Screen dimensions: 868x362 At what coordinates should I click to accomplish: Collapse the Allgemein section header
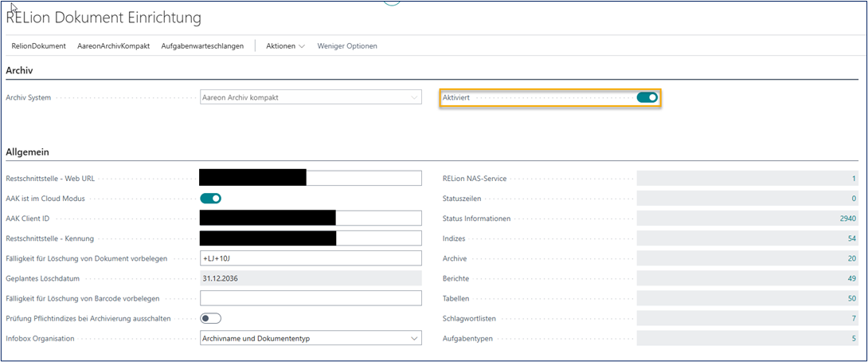(29, 151)
